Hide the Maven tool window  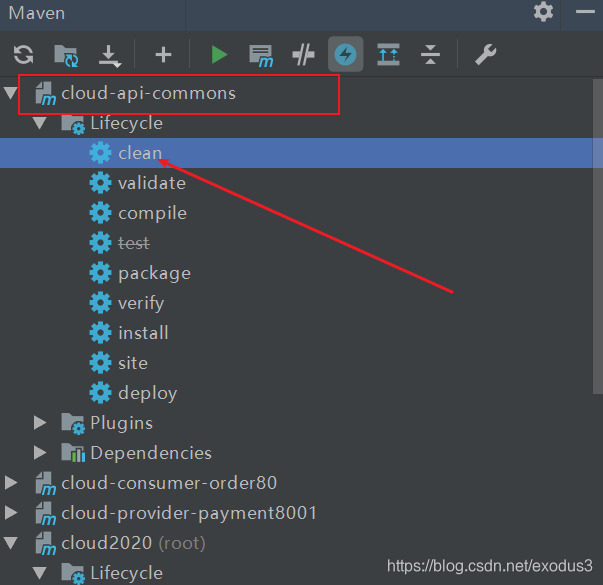[x=585, y=12]
